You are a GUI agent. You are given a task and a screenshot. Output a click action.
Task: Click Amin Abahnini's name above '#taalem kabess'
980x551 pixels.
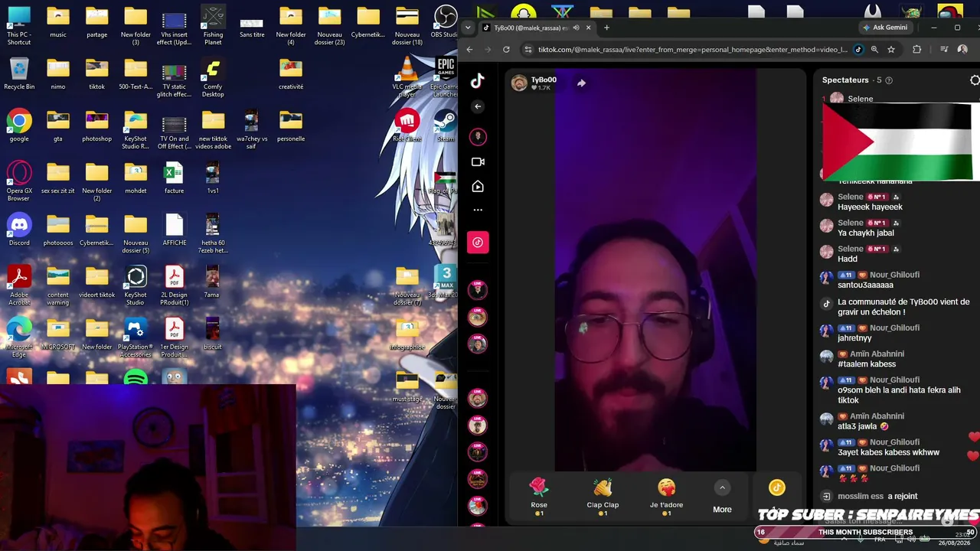tap(877, 354)
